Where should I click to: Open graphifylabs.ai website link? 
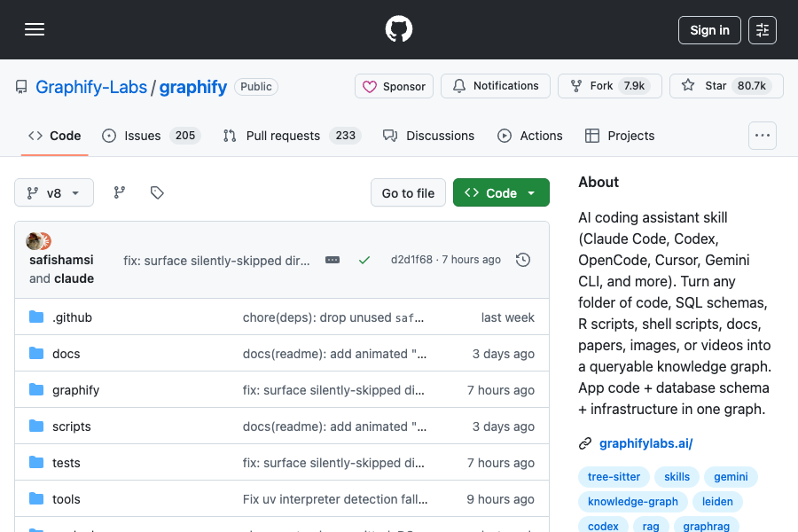[x=645, y=443]
